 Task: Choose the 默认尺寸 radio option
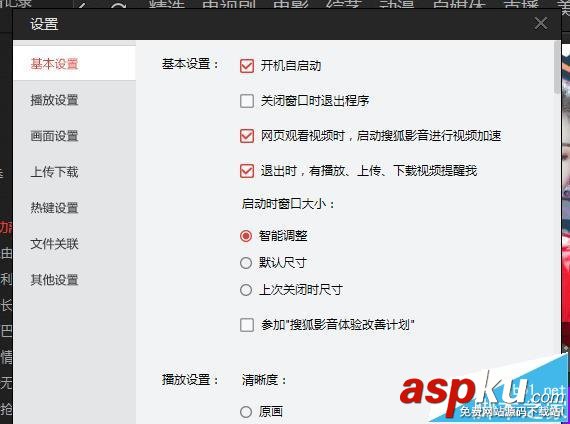click(246, 263)
